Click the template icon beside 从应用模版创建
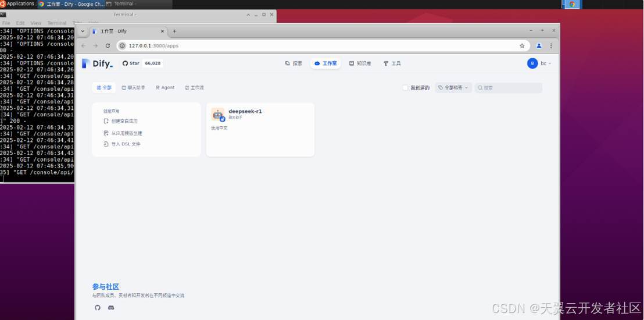 (x=106, y=133)
